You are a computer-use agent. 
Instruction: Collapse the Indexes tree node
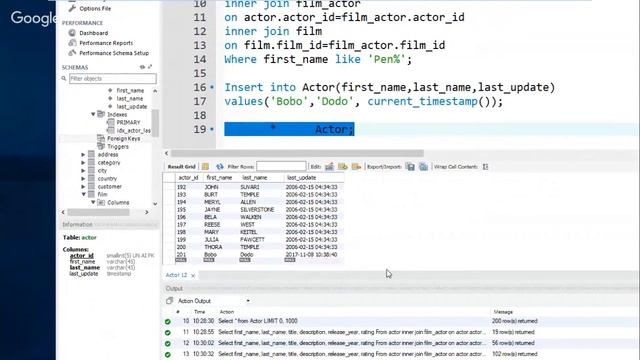pos(93,114)
